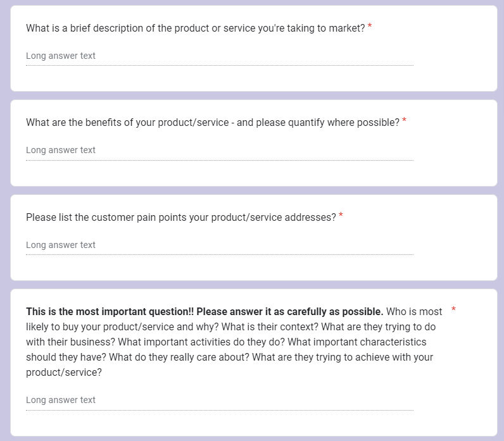The height and width of the screenshot is (441, 504).
Task: Select the 'What is a brief description' question title
Action: coord(196,28)
